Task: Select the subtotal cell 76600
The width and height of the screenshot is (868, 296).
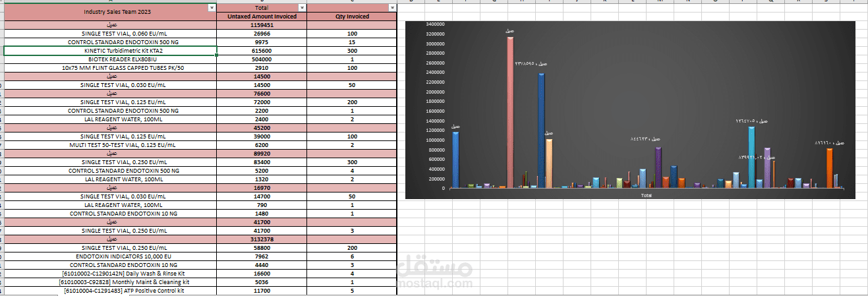Action: click(262, 94)
